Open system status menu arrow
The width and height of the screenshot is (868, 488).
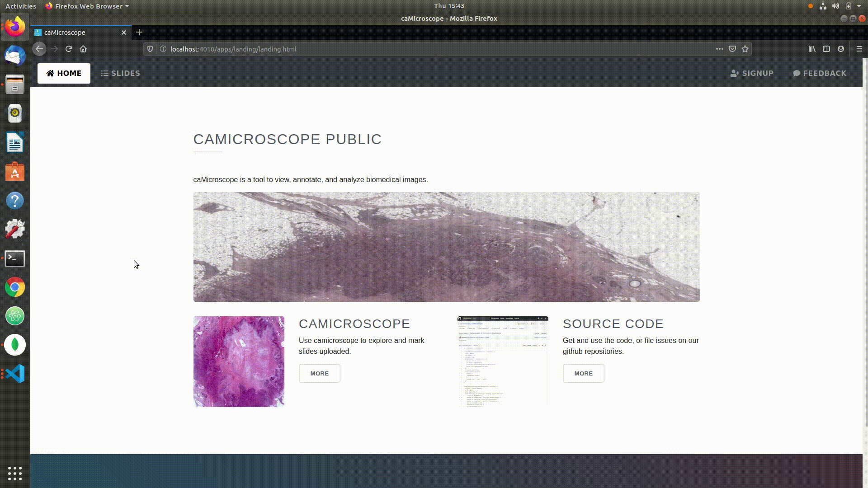[x=859, y=6]
